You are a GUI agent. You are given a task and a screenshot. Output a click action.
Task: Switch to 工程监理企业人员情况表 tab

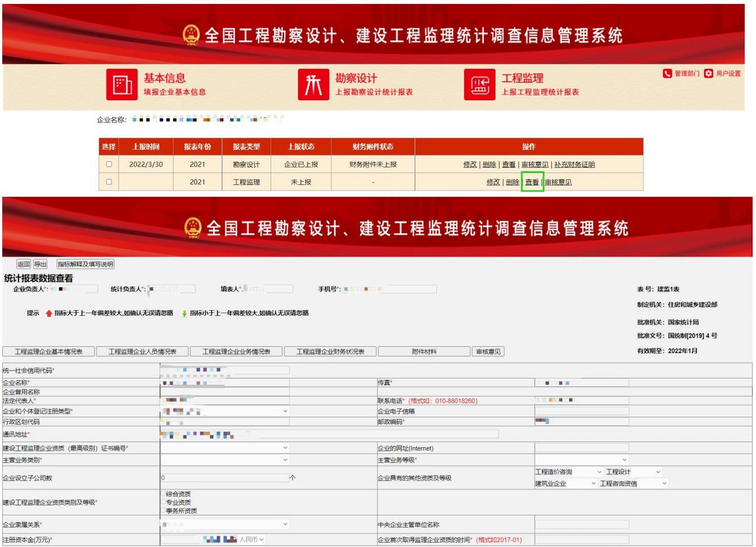142,352
